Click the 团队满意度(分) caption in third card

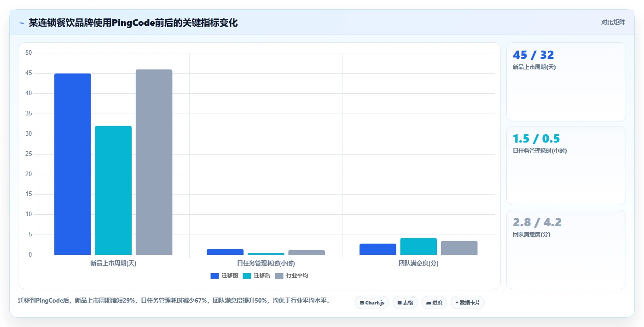532,235
